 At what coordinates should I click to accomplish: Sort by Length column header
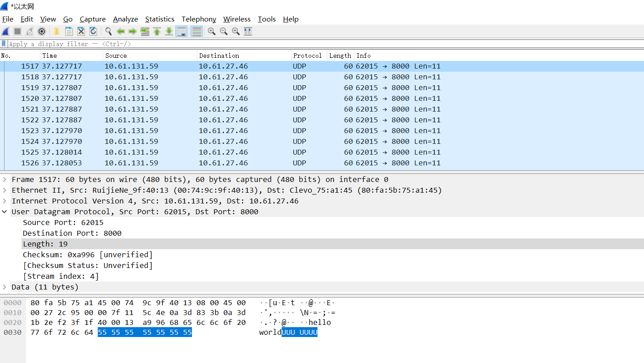pos(340,56)
